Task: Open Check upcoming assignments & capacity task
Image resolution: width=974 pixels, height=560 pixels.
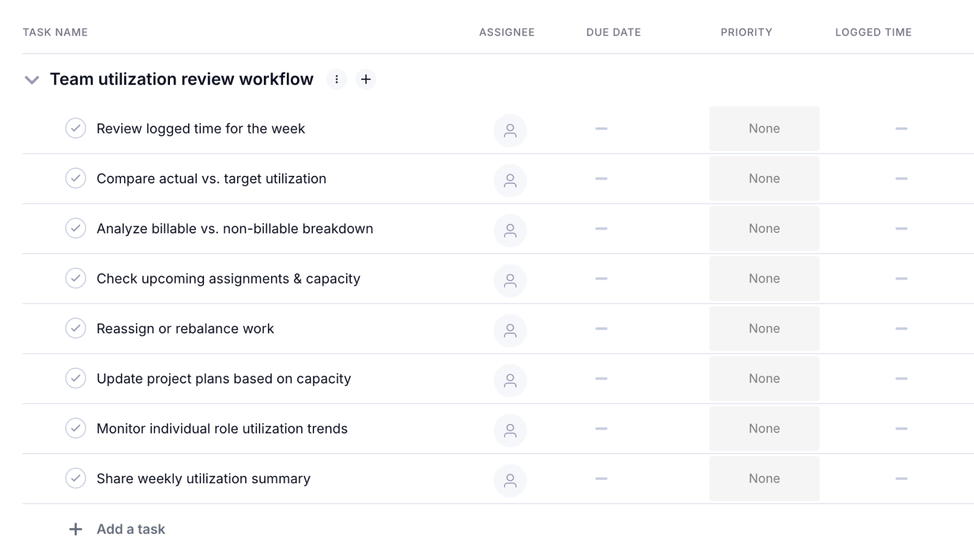Action: click(x=228, y=279)
